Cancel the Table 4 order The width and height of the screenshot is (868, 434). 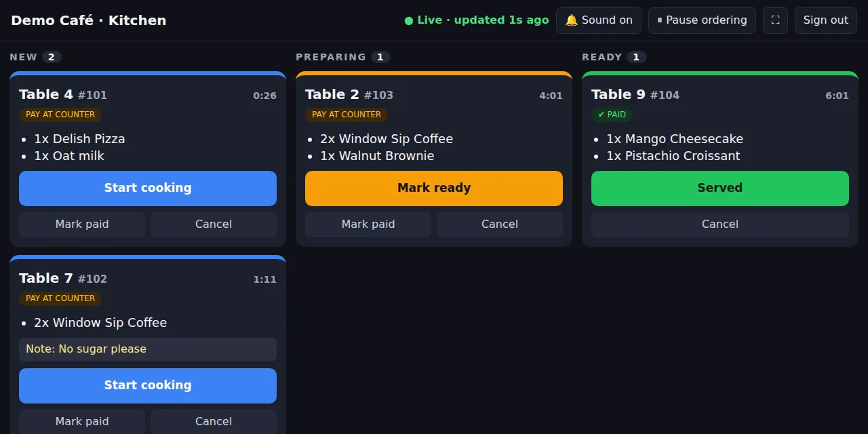[x=214, y=224]
